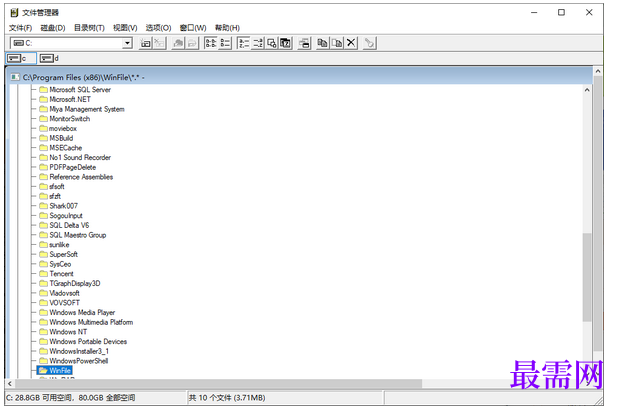The image size is (622, 406).
Task: Open the 文件(F) menu
Action: point(20,28)
